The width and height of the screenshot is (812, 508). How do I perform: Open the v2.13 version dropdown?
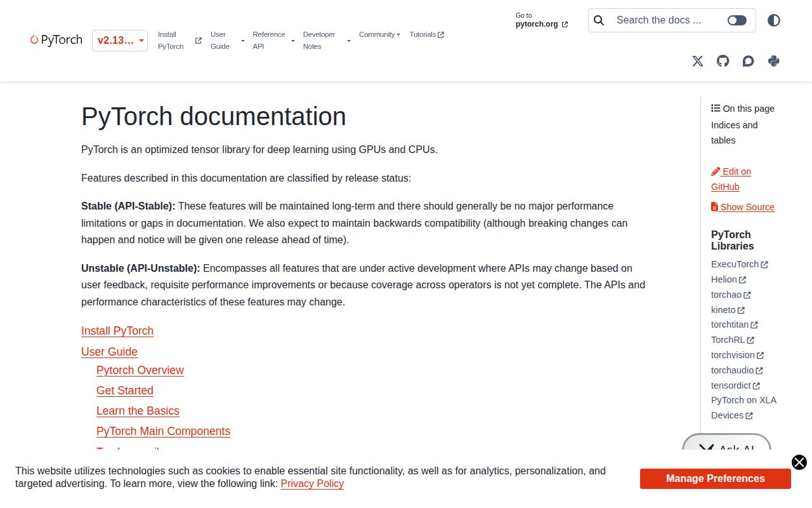click(120, 41)
